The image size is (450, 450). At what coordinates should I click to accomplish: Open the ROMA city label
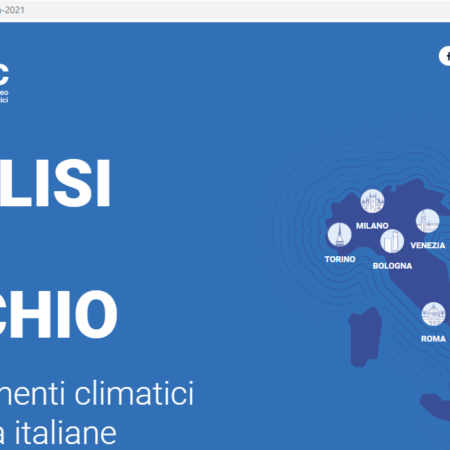[x=433, y=339]
